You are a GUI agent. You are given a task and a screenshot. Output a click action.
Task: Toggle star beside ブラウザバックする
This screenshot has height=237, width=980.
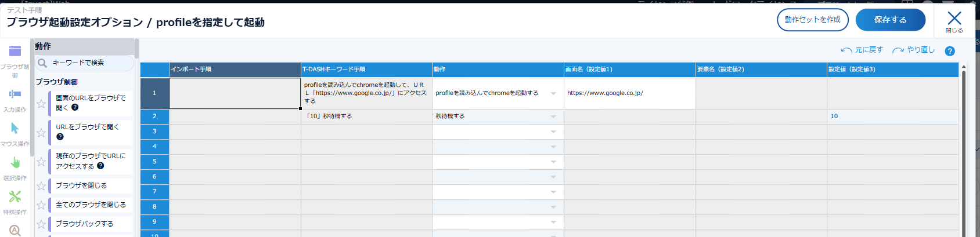(x=41, y=224)
